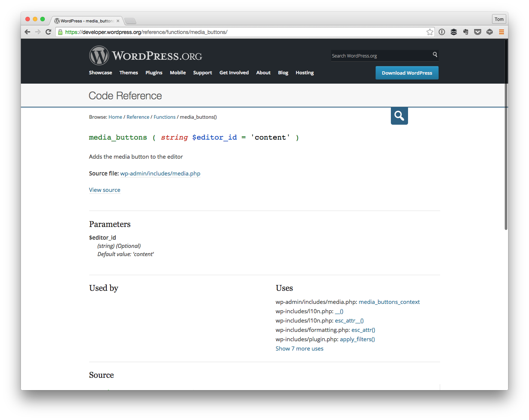Open the Evernote Web Clipper extension
The width and height of the screenshot is (529, 420).
[466, 32]
